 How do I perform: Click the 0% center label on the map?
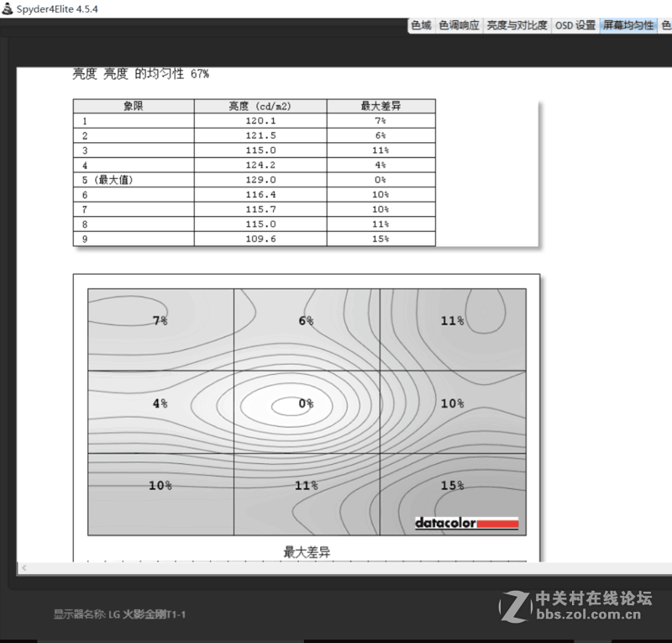coord(306,403)
